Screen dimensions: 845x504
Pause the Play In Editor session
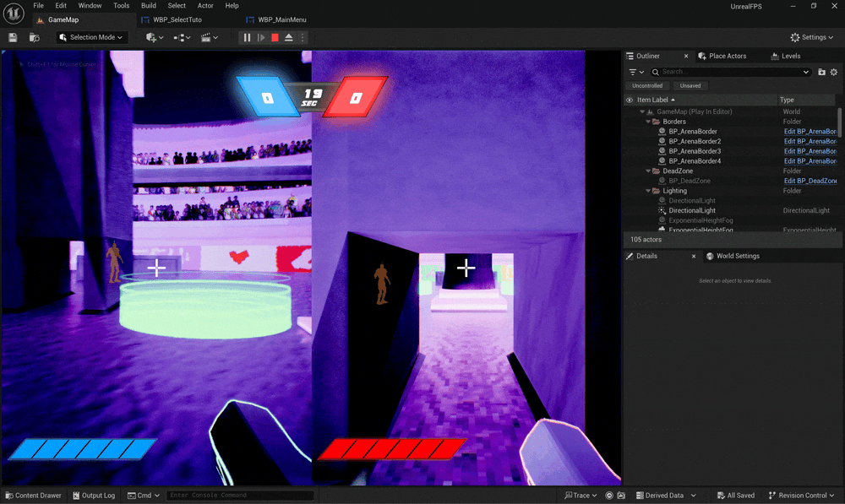(x=246, y=37)
